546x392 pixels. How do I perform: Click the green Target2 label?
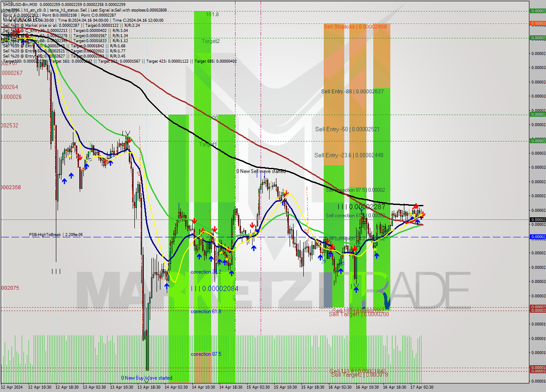pyautogui.click(x=211, y=41)
